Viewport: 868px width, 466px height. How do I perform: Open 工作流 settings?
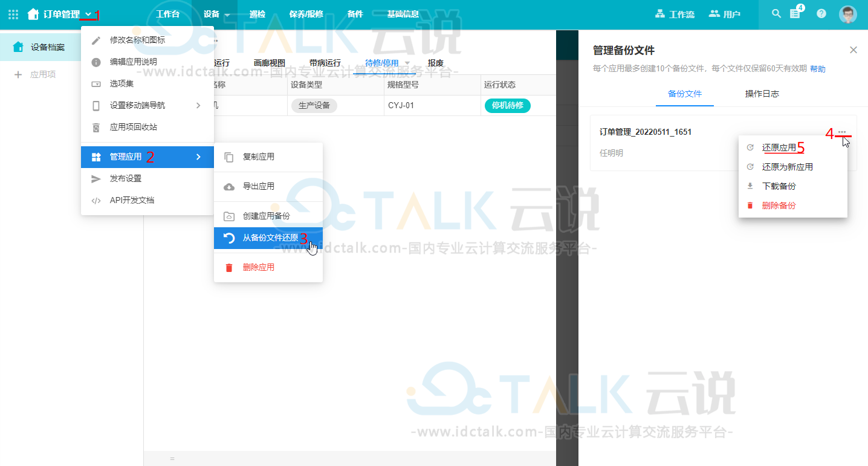point(675,14)
